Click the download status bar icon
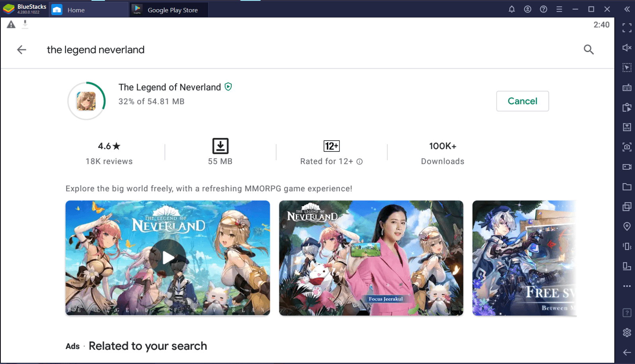 [x=25, y=25]
